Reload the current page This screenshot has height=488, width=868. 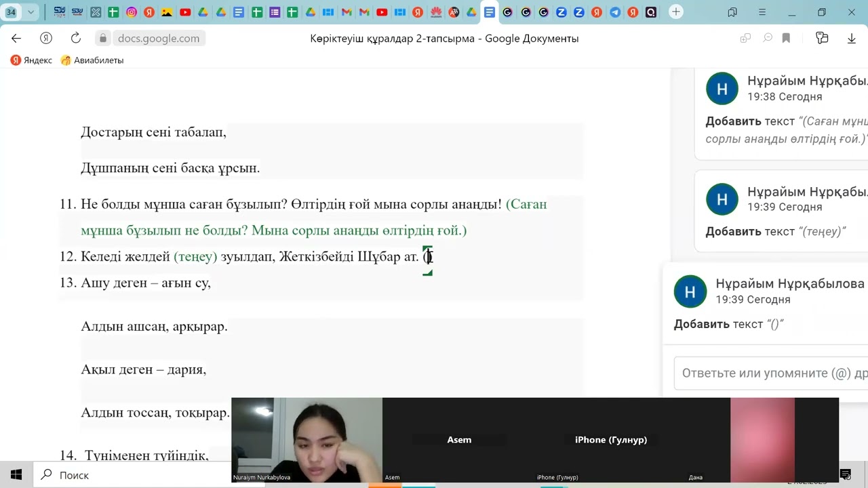pos(75,39)
